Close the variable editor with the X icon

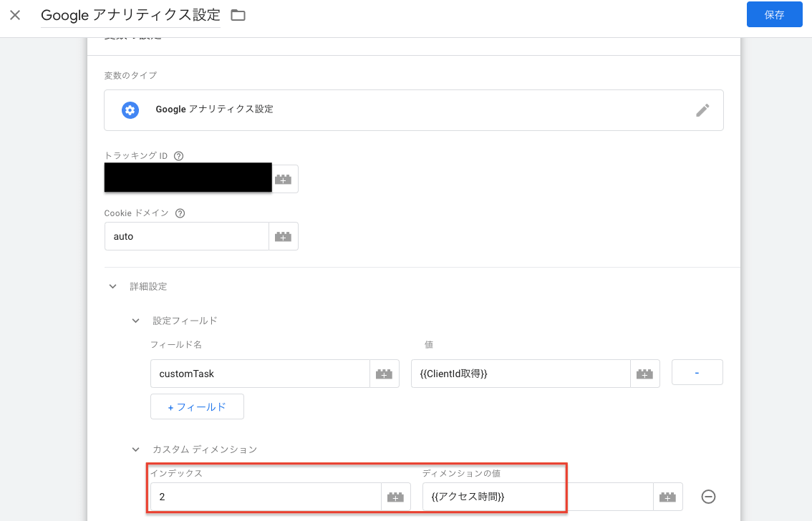(15, 15)
